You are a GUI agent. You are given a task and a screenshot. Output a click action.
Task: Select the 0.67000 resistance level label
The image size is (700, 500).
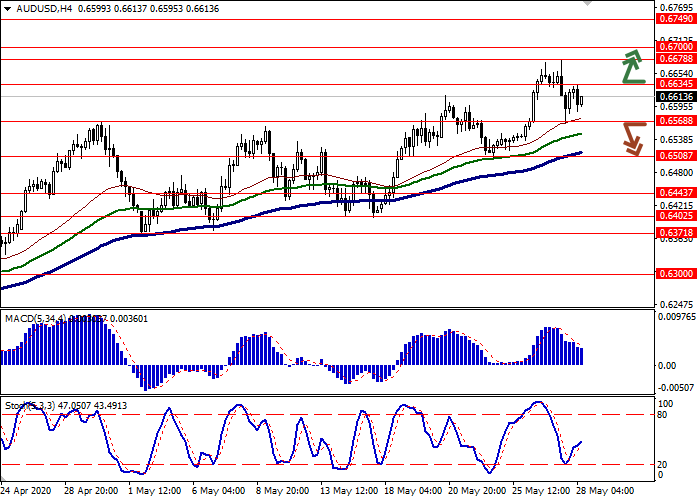[676, 47]
